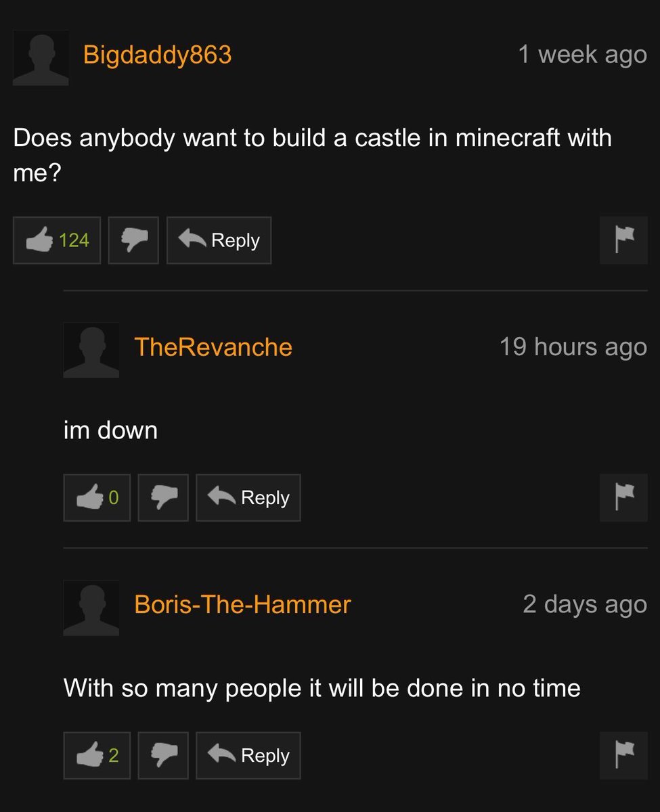Open Bigdaddy863's profile via username

tap(157, 54)
